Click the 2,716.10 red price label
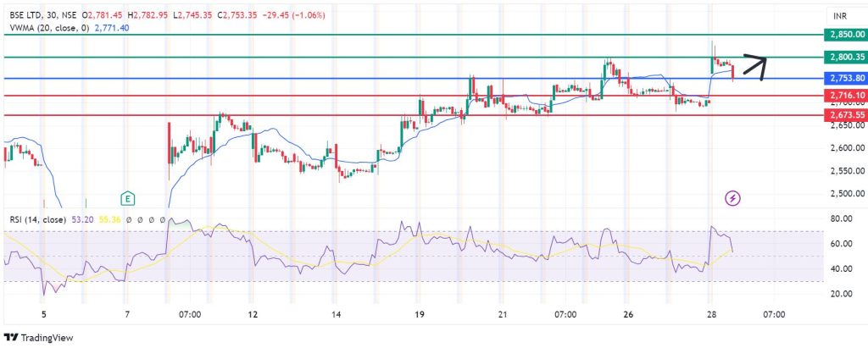868x348 pixels. tap(845, 95)
